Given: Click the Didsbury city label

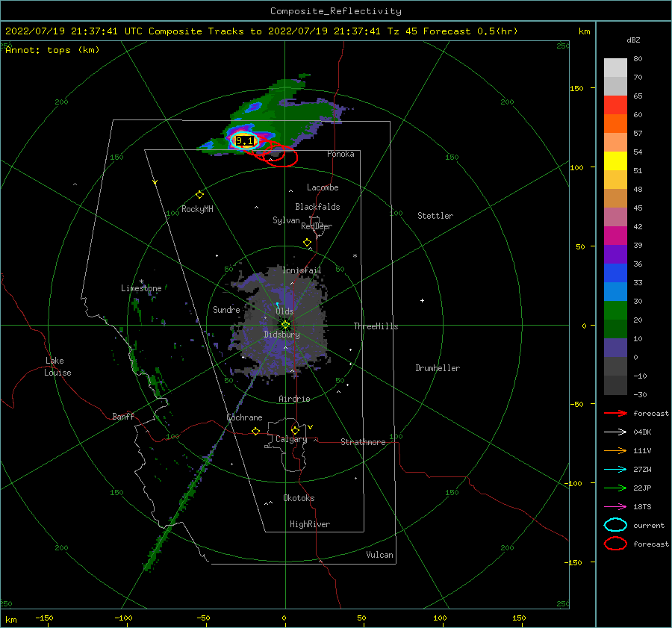Looking at the screenshot, I should click(x=282, y=335).
